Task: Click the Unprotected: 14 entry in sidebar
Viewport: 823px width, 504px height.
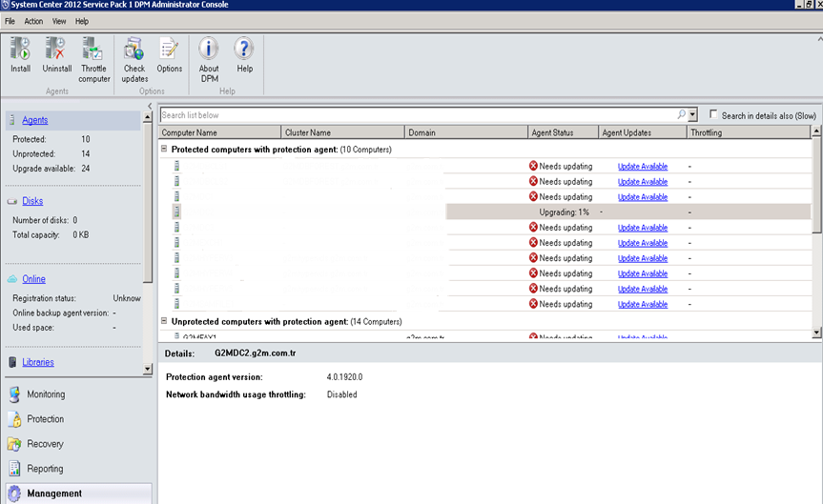Action: coord(51,153)
